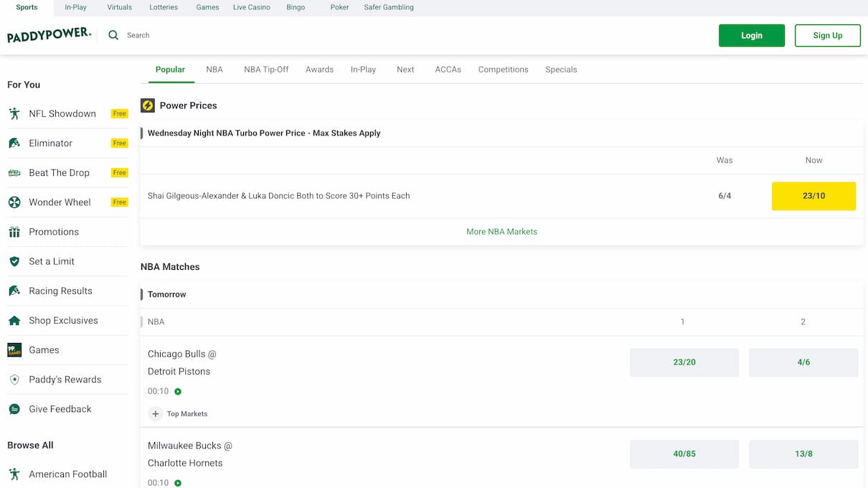The height and width of the screenshot is (488, 868).
Task: Switch to the NBA Tip-Off tab
Action: pos(266,69)
